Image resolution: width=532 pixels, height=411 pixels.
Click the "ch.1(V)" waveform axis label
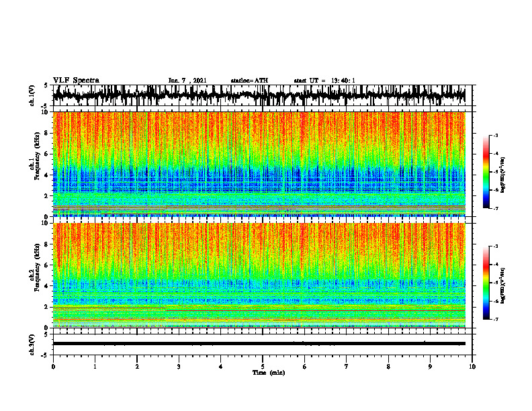(32, 95)
